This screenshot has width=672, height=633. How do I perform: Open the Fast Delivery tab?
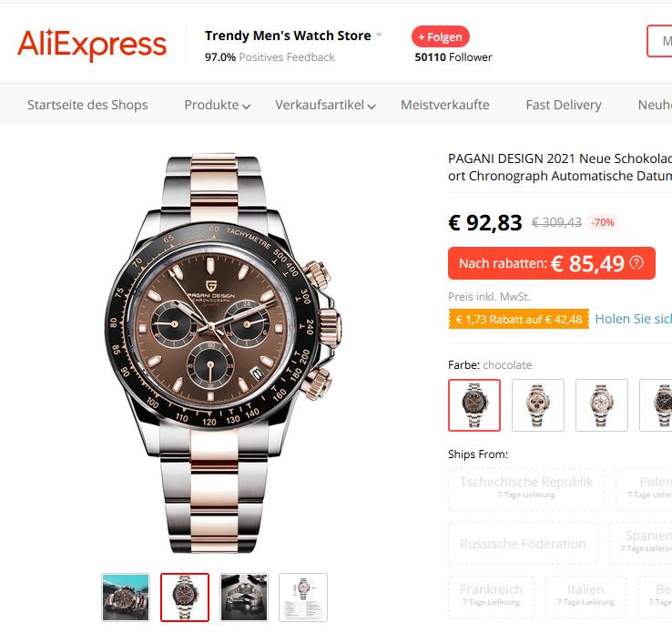tap(564, 105)
